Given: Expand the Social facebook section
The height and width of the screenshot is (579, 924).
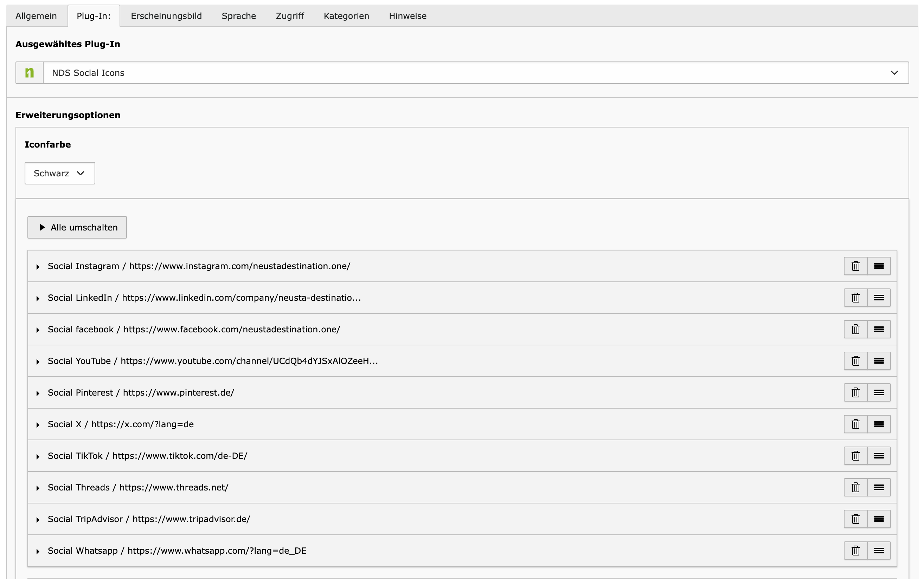Looking at the screenshot, I should [38, 330].
